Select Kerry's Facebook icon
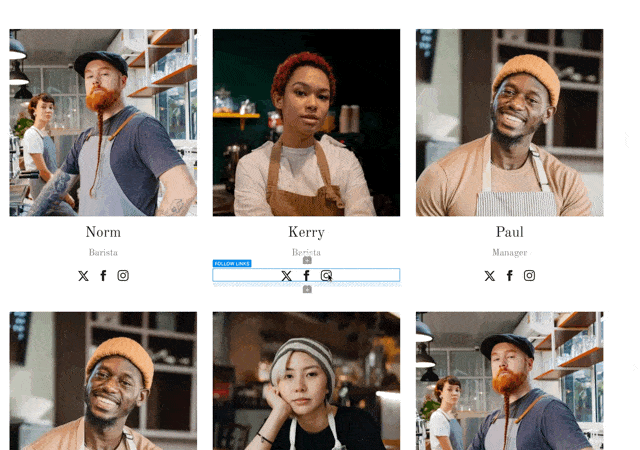Image resolution: width=640 pixels, height=450 pixels. [306, 276]
